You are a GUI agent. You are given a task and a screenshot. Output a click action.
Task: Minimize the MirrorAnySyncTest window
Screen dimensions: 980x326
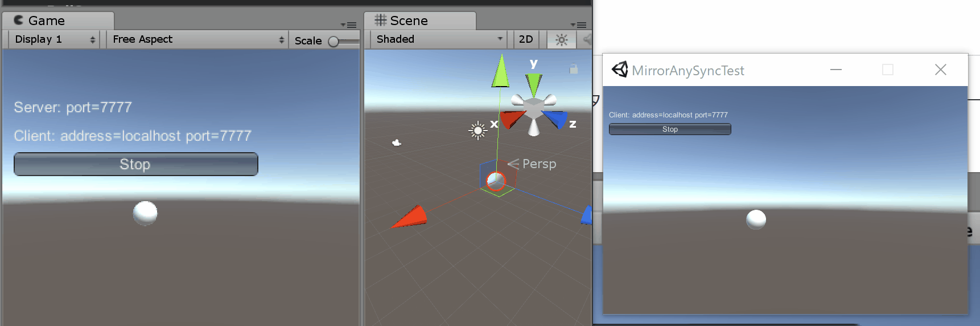pos(836,70)
